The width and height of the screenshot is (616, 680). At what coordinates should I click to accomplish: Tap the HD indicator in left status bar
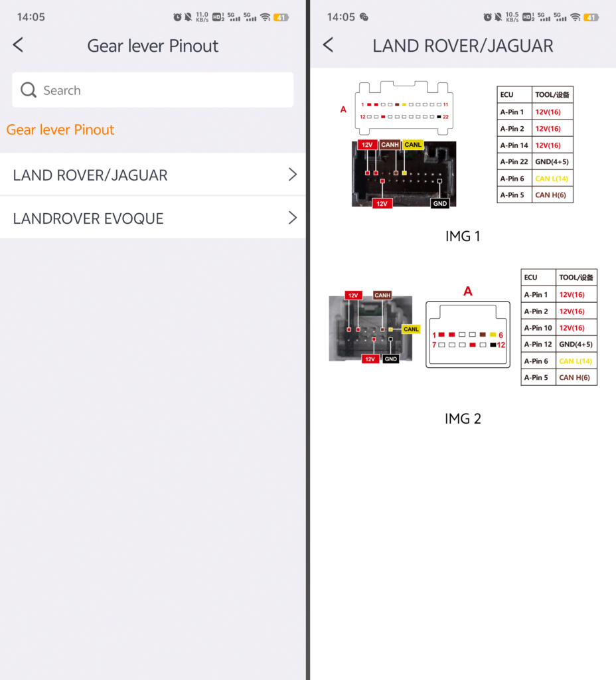point(218,17)
